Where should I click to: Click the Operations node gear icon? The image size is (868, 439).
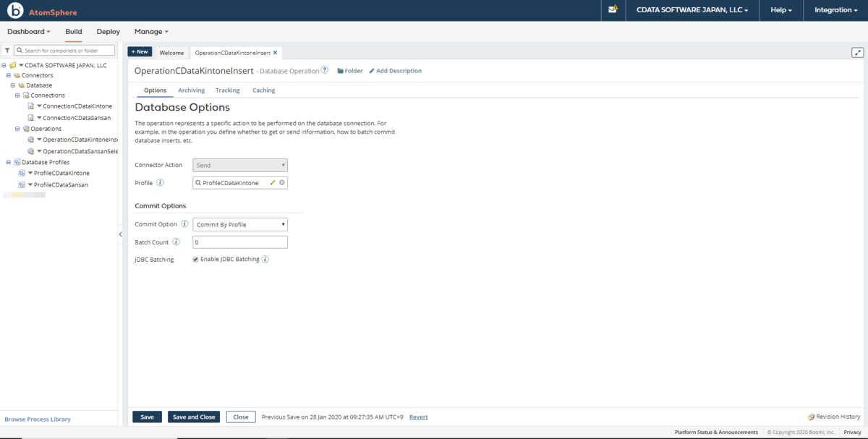point(26,129)
